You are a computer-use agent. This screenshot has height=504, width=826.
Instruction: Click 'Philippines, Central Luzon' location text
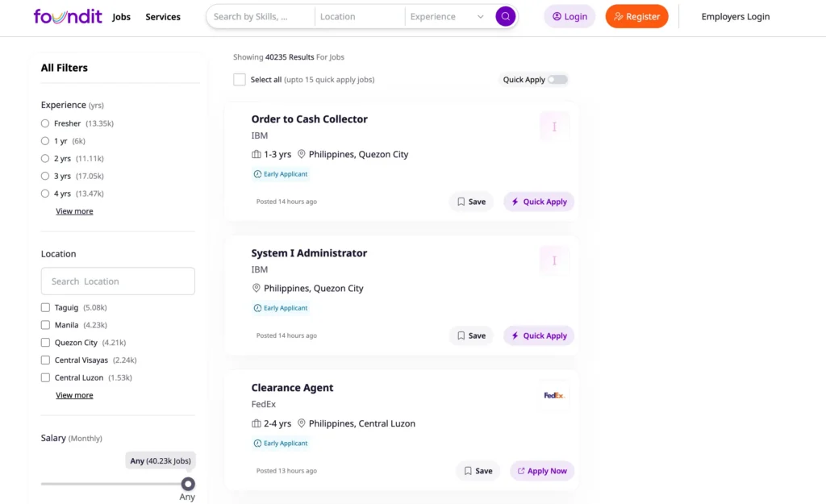362,423
